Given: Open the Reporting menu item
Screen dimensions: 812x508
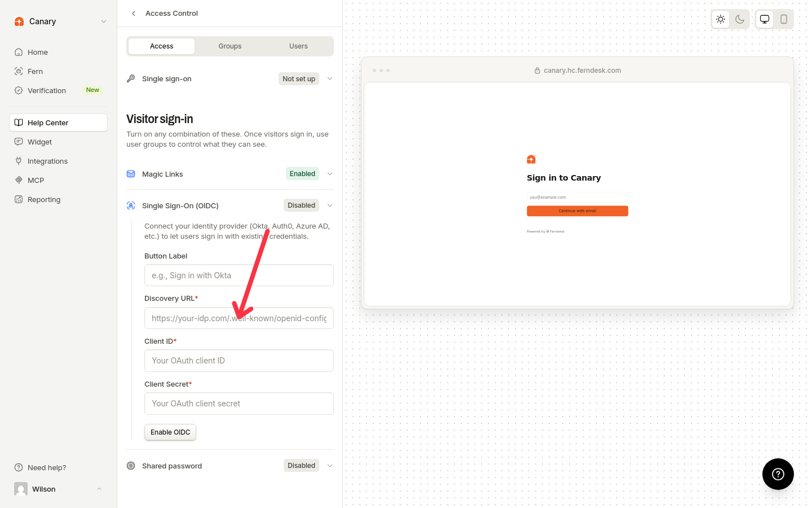Looking at the screenshot, I should [58, 199].
